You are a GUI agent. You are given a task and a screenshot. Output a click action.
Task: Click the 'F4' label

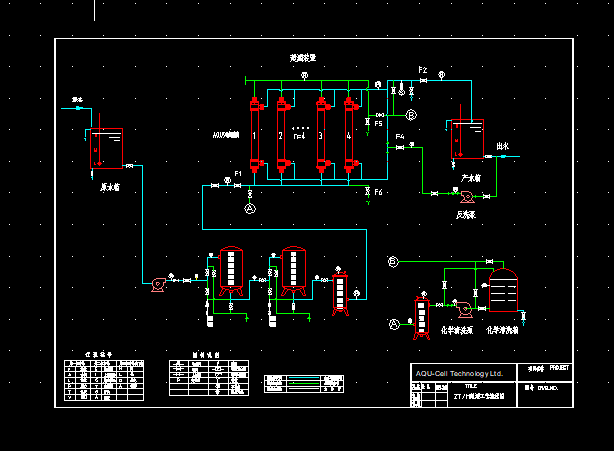pos(400,137)
